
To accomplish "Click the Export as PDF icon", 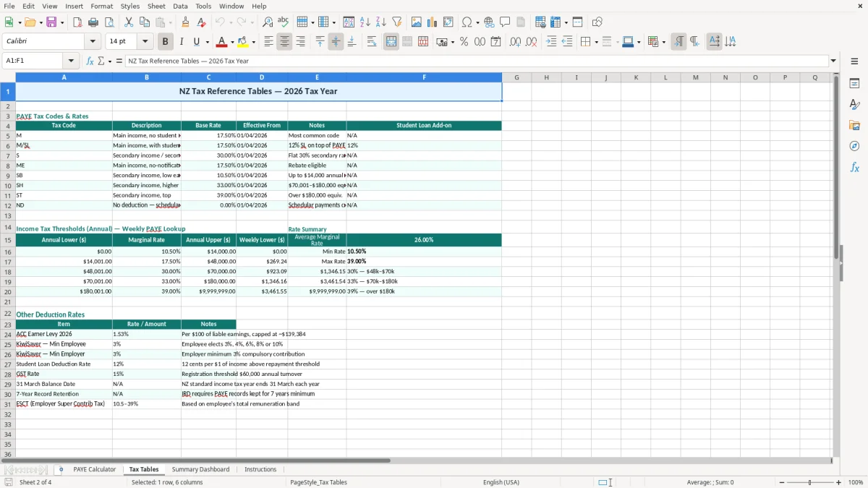I will (x=77, y=22).
